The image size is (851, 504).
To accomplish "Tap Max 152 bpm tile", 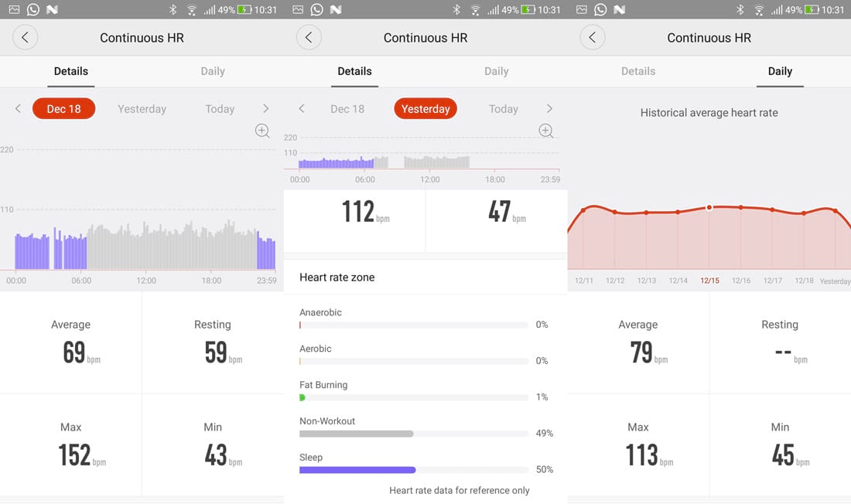I will pos(71,445).
